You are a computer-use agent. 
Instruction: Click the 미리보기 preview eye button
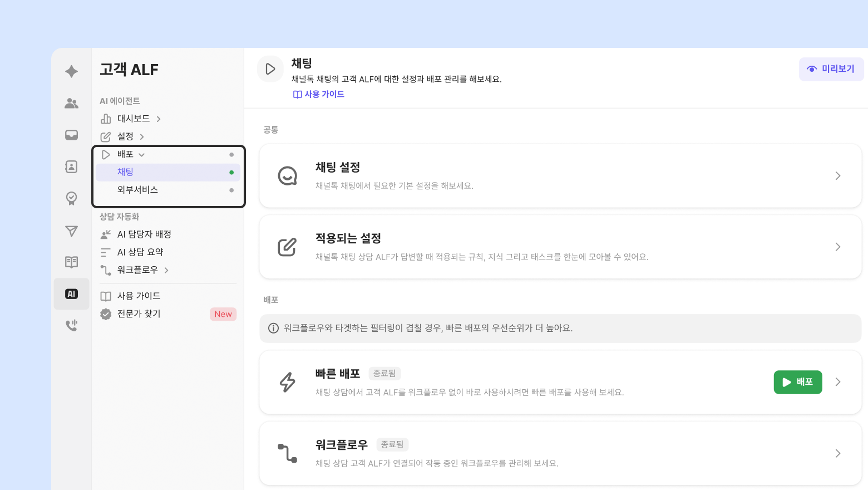(x=831, y=69)
